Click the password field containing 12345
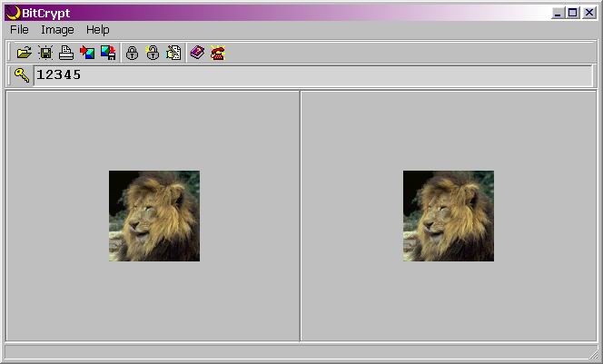The width and height of the screenshot is (603, 364). click(309, 75)
